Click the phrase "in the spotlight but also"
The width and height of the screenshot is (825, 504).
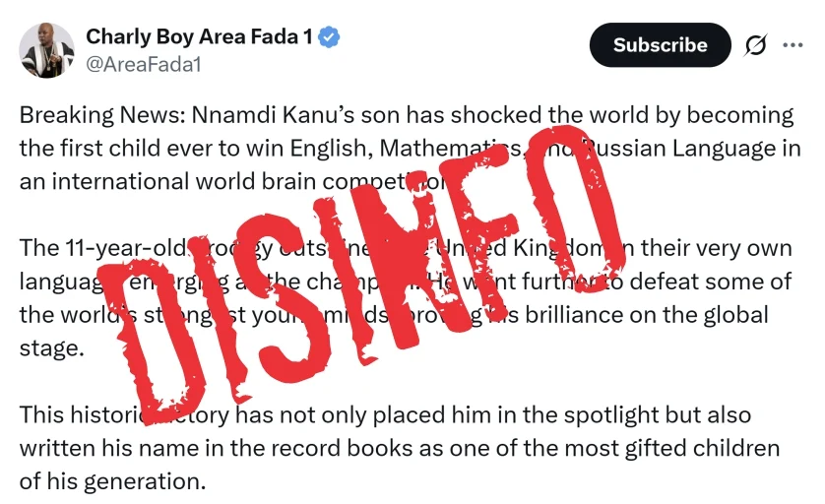pyautogui.click(x=592, y=414)
